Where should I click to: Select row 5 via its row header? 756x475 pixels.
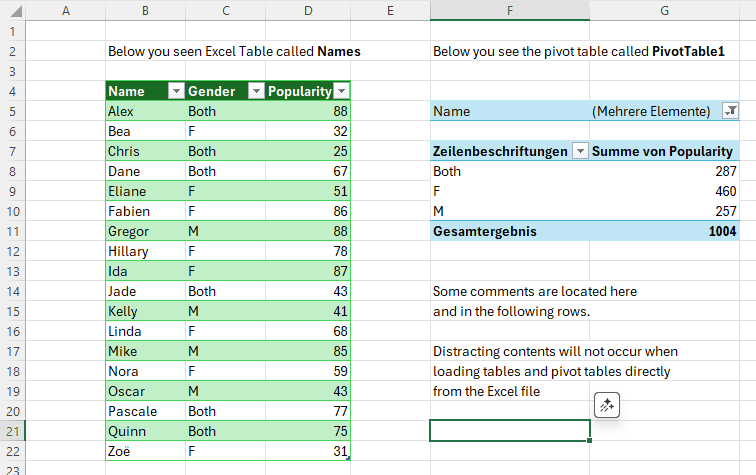pos(14,111)
